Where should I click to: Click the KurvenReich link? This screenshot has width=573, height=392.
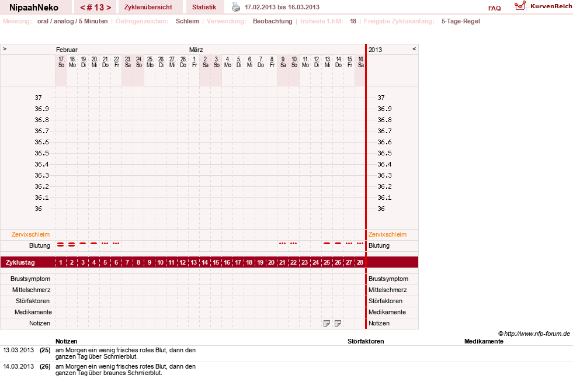click(x=551, y=6)
